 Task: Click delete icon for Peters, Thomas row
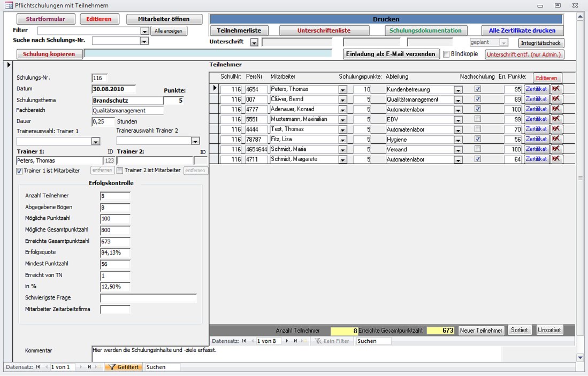point(556,89)
